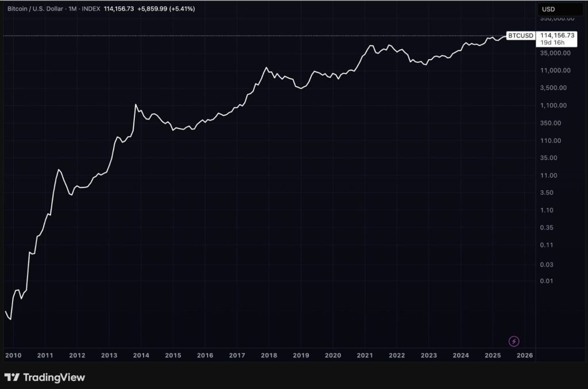Click the 2026 label on time axis

(x=525, y=356)
